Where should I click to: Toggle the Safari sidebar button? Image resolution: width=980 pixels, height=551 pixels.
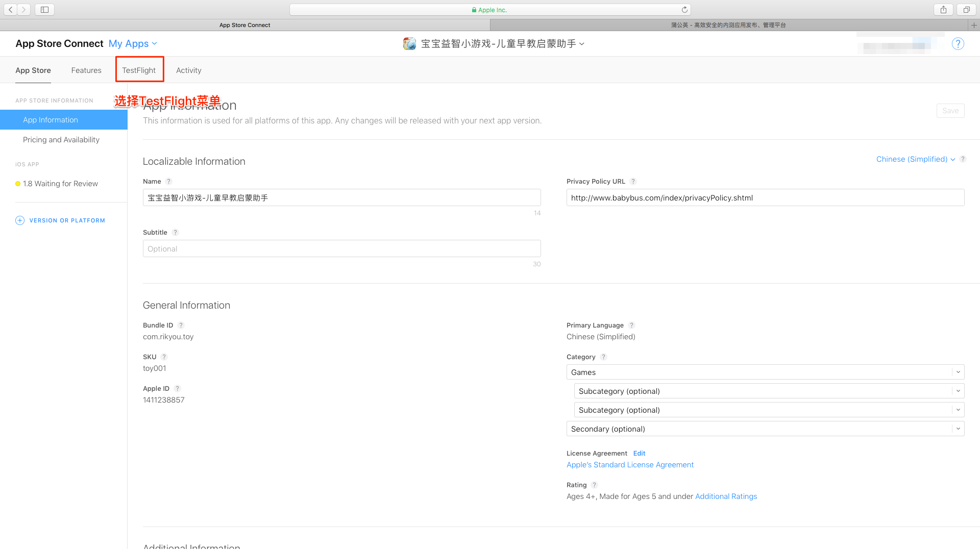(x=44, y=10)
